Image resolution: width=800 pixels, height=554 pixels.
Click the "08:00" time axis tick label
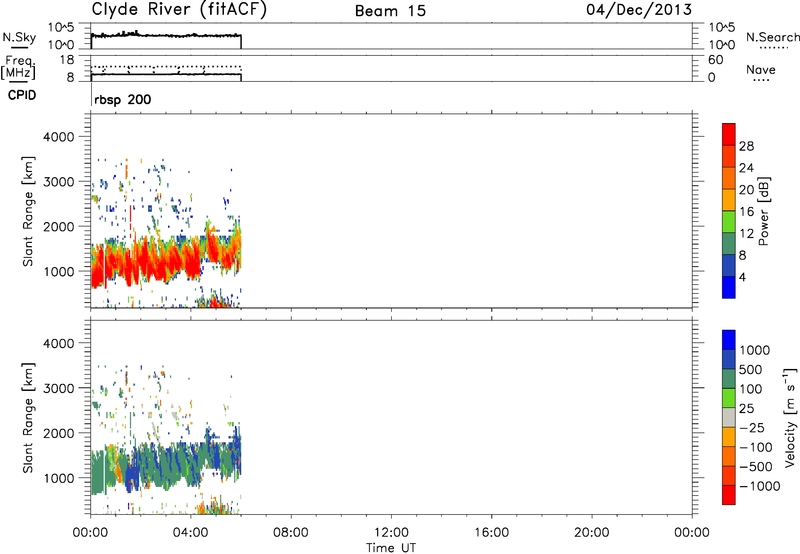click(291, 533)
